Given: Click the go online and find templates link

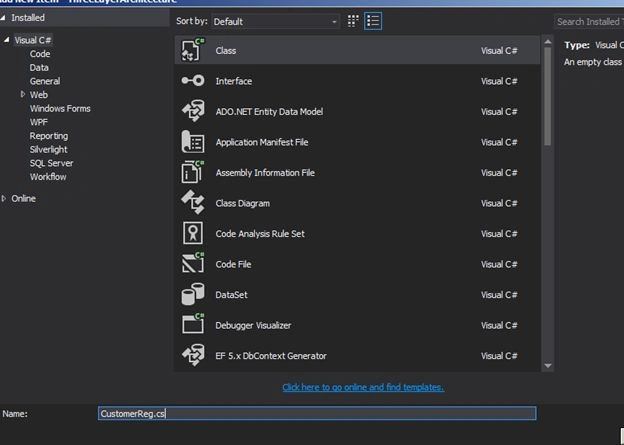Looking at the screenshot, I should [x=363, y=387].
